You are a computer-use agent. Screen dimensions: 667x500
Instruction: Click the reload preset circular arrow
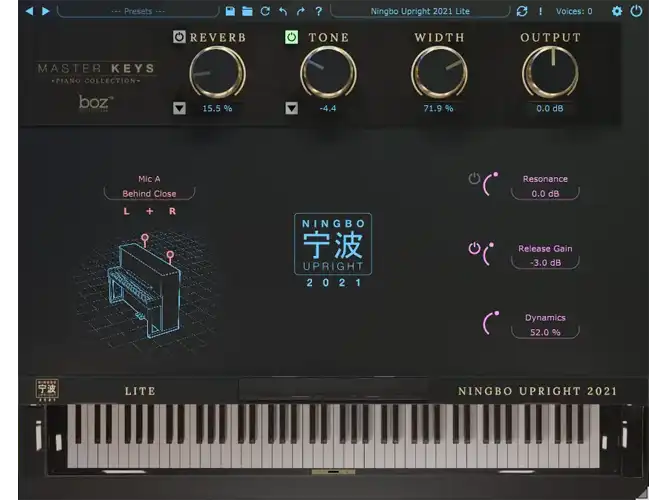(x=265, y=11)
